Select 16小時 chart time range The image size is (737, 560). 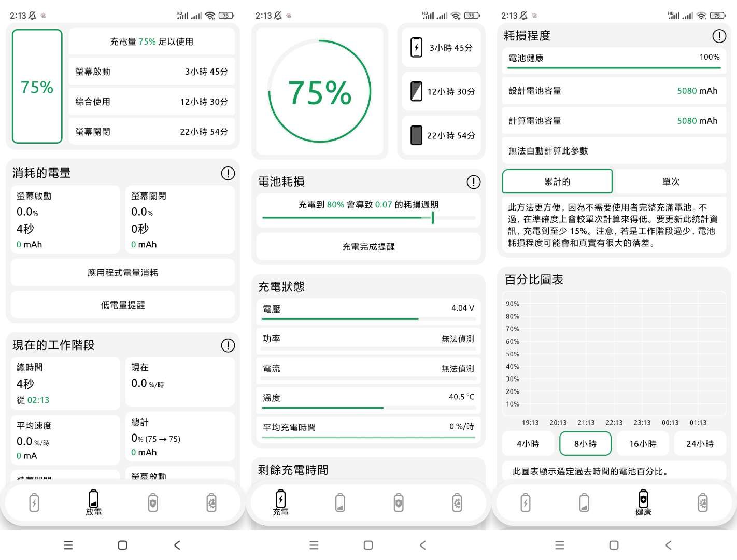642,444
